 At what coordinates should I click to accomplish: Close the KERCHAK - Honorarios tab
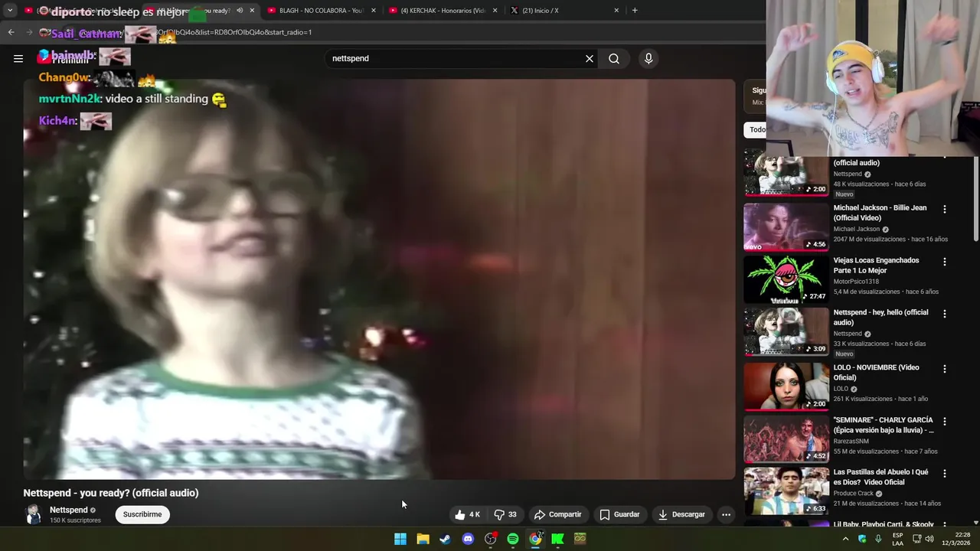pyautogui.click(x=495, y=11)
